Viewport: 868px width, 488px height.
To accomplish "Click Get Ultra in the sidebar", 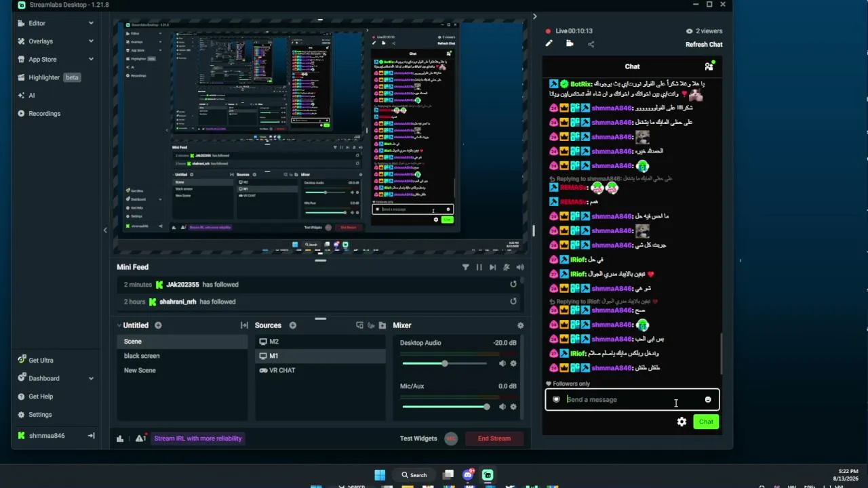I will pos(41,361).
